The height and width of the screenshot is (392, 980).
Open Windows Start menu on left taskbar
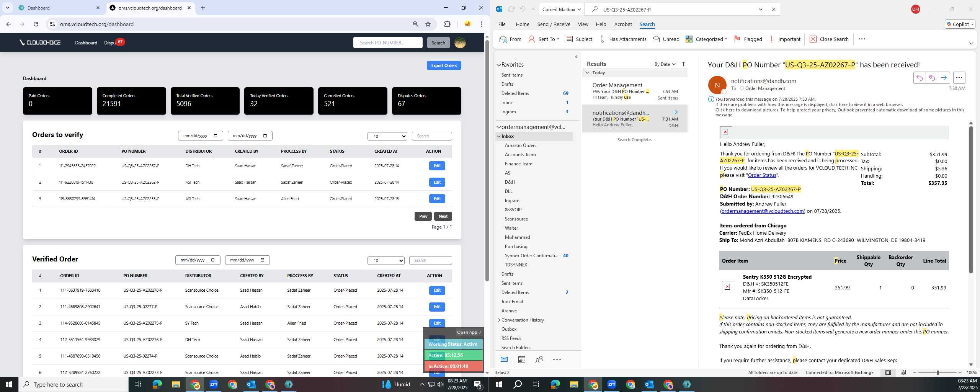[9, 384]
